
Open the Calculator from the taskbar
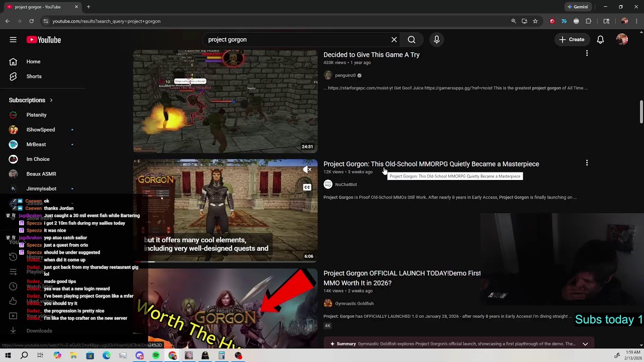click(222, 355)
